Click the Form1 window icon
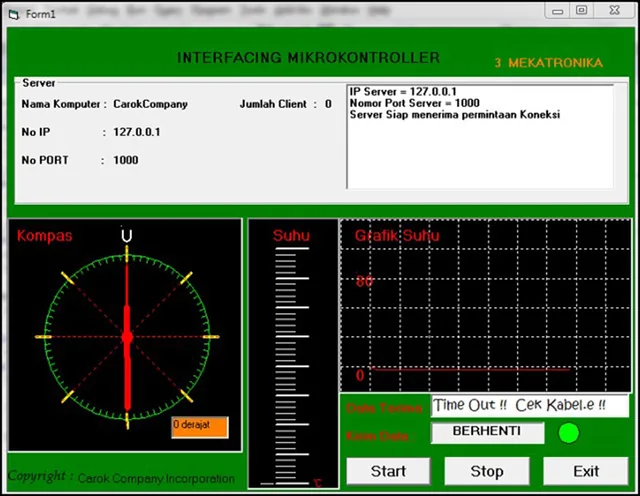This screenshot has width=640, height=496. [14, 15]
